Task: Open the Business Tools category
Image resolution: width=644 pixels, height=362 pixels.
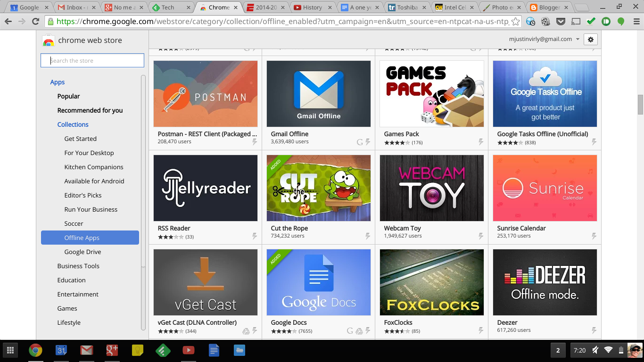Action: pos(78,266)
